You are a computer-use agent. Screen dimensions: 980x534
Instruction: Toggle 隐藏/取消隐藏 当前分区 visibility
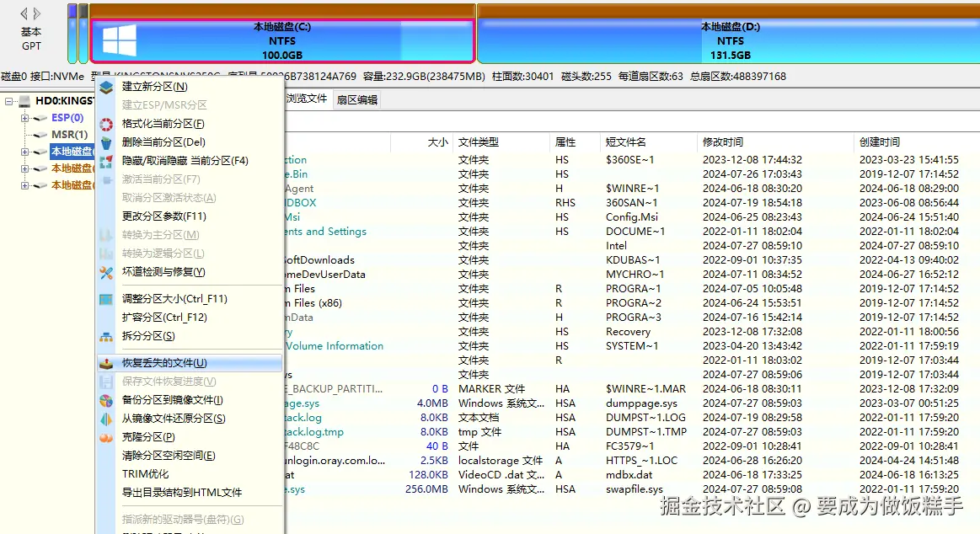pos(105,160)
